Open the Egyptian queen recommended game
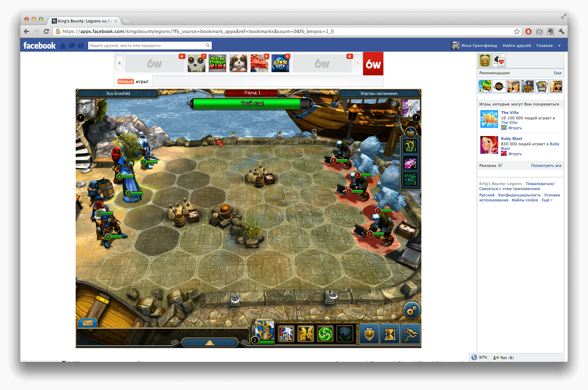Viewport: 588px width, 390px height. point(556,86)
